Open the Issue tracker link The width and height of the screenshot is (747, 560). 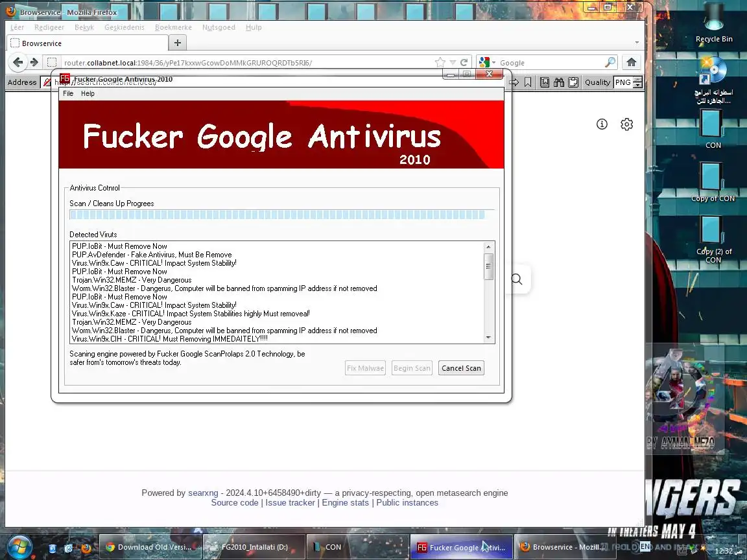(290, 503)
